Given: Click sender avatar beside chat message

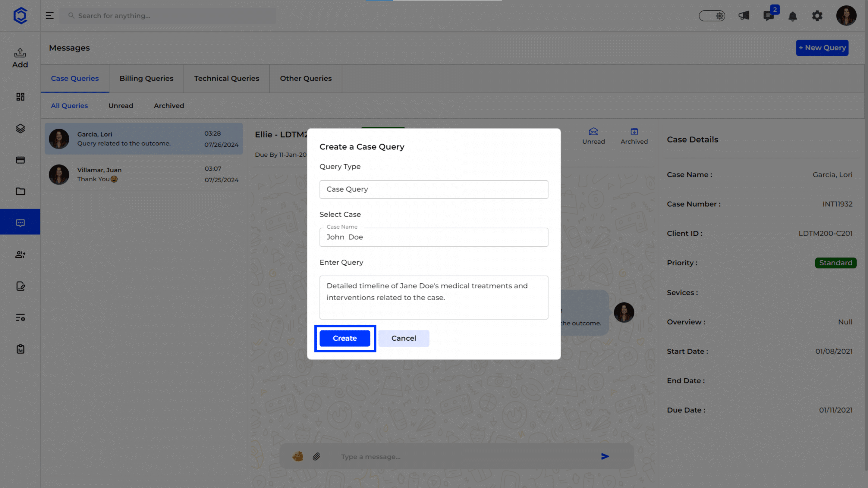Looking at the screenshot, I should 624,312.
